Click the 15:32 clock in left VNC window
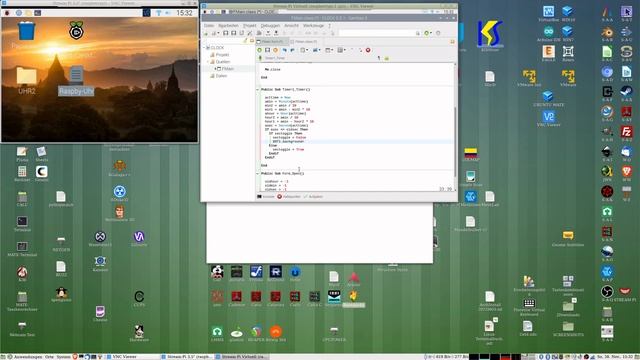Viewport: 640px width, 360px height. 184,13
